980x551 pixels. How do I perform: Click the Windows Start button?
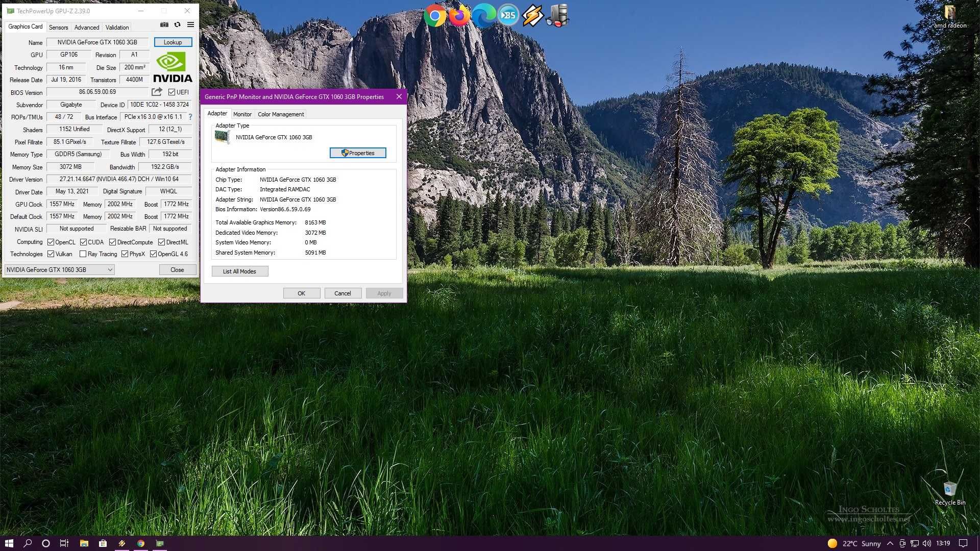[9, 543]
